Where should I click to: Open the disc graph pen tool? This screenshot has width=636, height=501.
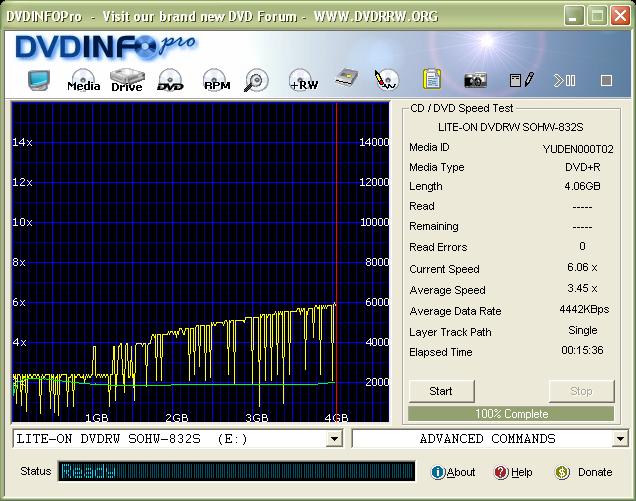coord(386,80)
